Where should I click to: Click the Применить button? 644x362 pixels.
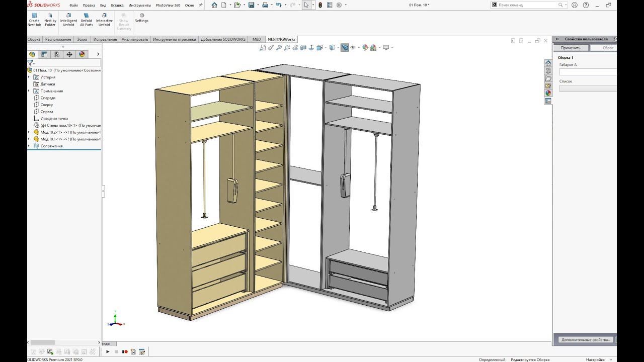click(x=571, y=48)
